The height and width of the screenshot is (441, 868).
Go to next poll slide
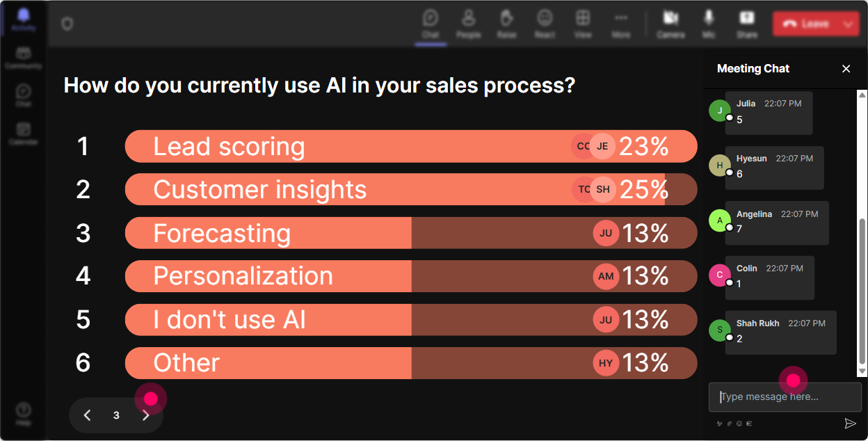point(146,415)
